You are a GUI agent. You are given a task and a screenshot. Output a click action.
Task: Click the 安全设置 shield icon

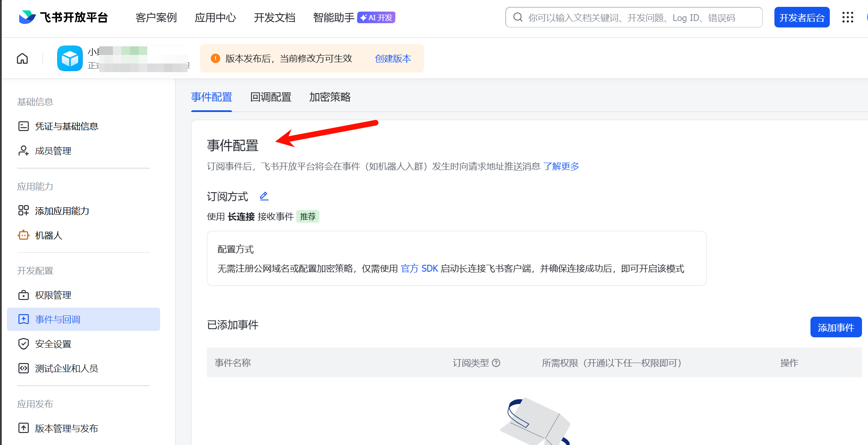pyautogui.click(x=23, y=344)
